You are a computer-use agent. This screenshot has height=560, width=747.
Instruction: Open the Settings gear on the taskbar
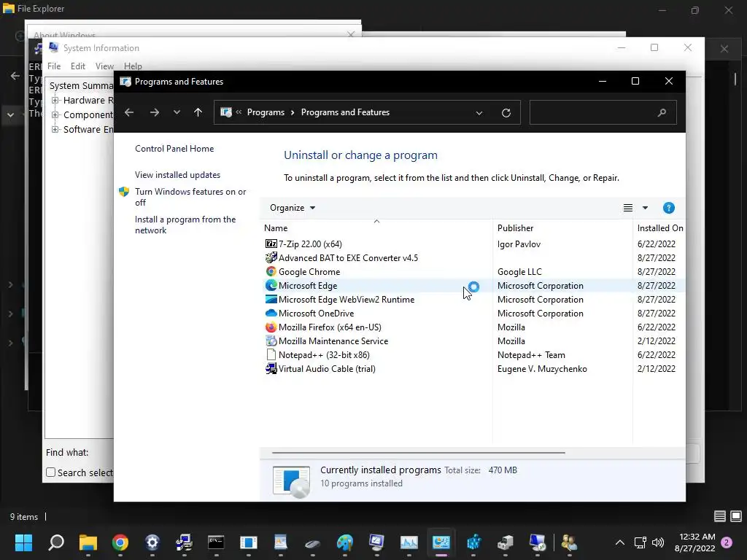tap(152, 542)
